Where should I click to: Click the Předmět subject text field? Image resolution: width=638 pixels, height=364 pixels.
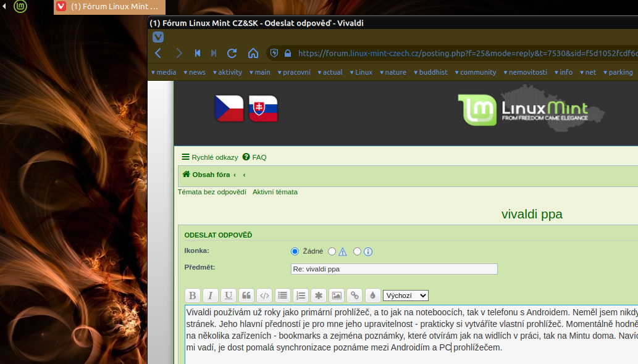393,269
